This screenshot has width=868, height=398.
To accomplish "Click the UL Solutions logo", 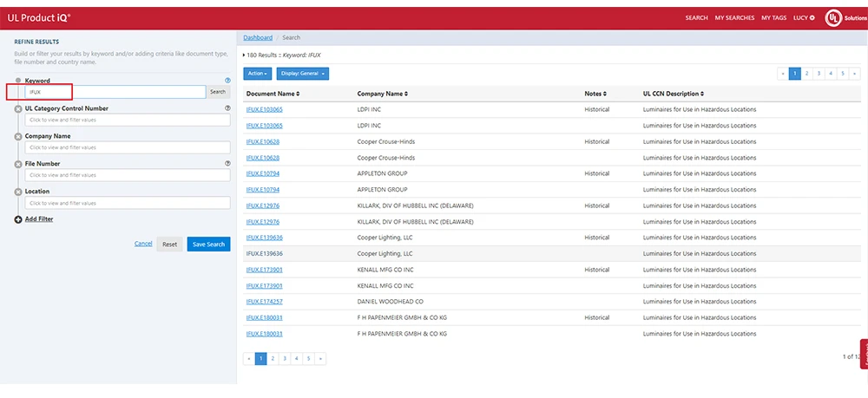I will (x=845, y=17).
